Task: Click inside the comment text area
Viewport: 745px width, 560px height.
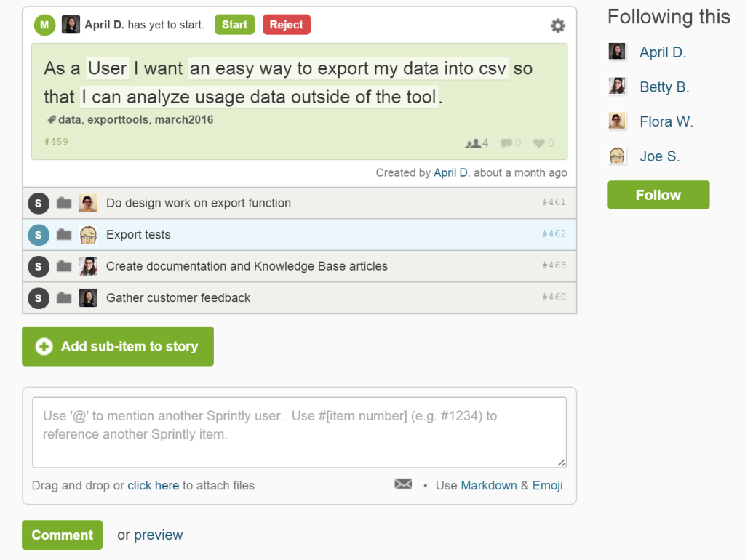Action: click(x=298, y=429)
